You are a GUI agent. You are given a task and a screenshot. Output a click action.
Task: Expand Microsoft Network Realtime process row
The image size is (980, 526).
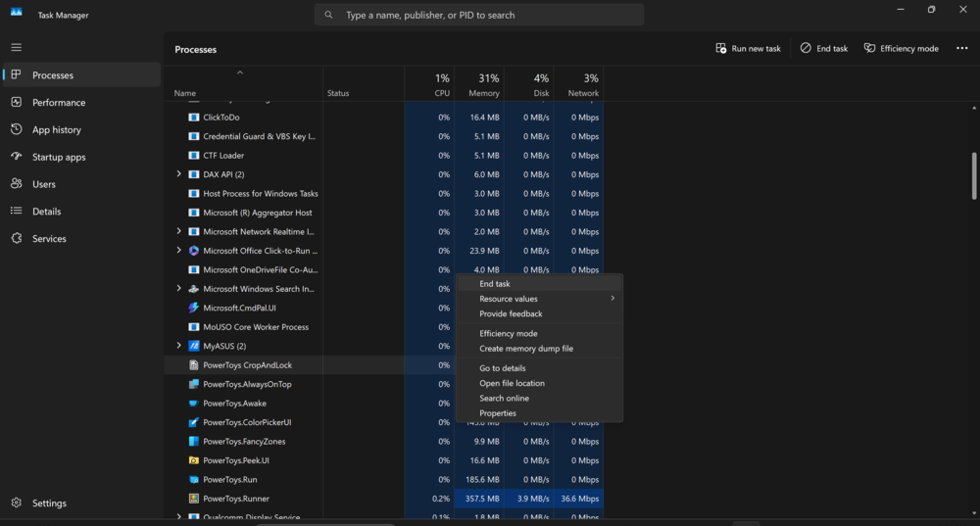click(x=178, y=231)
